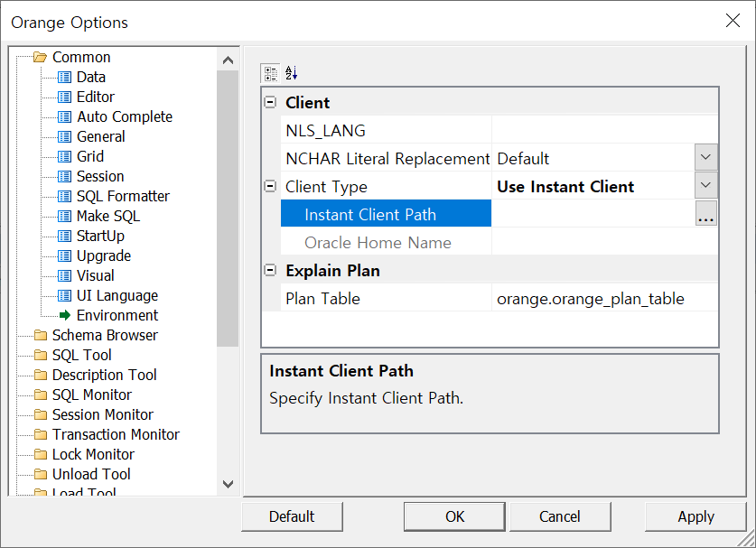Click the tree vertical scrollbar thumb
Image resolution: width=756 pixels, height=548 pixels.
(228, 209)
